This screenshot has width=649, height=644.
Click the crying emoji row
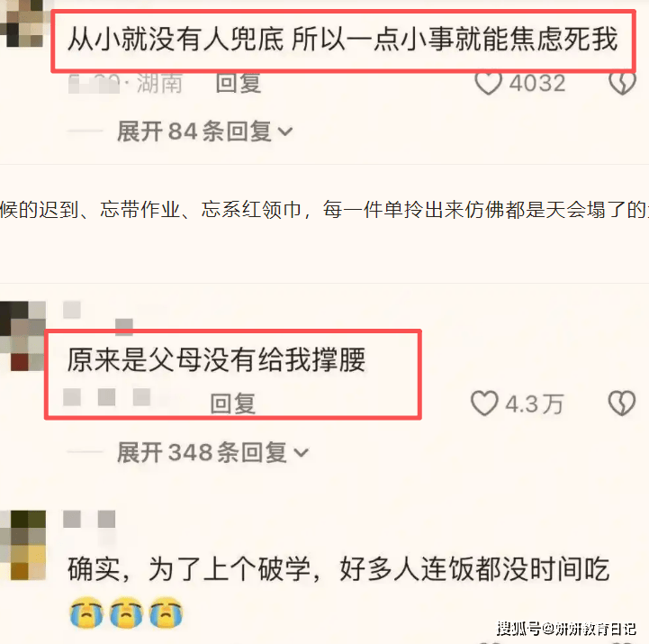click(126, 612)
